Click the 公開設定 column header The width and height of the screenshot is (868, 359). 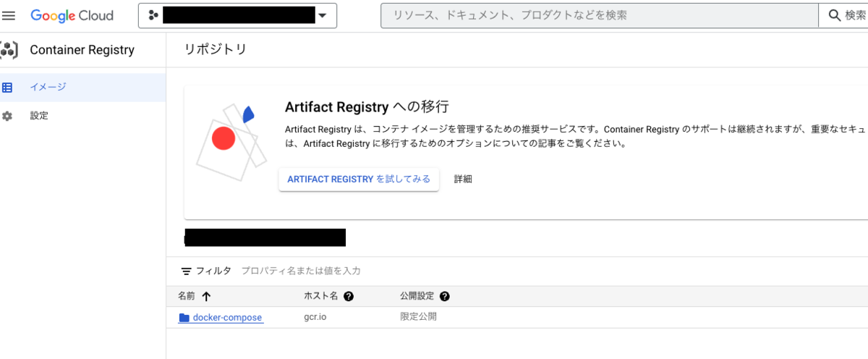click(x=417, y=296)
